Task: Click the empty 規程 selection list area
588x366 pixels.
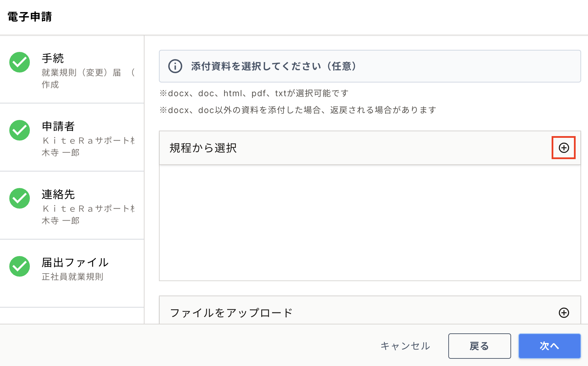Action: coord(370,223)
